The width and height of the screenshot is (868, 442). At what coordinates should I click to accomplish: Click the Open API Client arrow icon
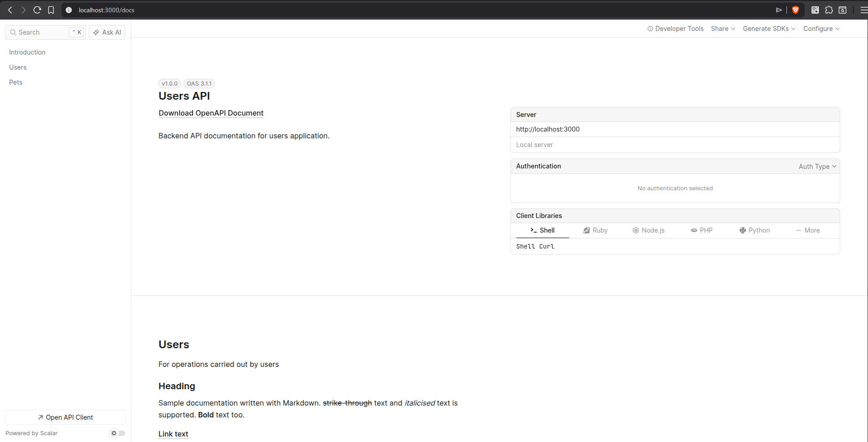coord(40,417)
